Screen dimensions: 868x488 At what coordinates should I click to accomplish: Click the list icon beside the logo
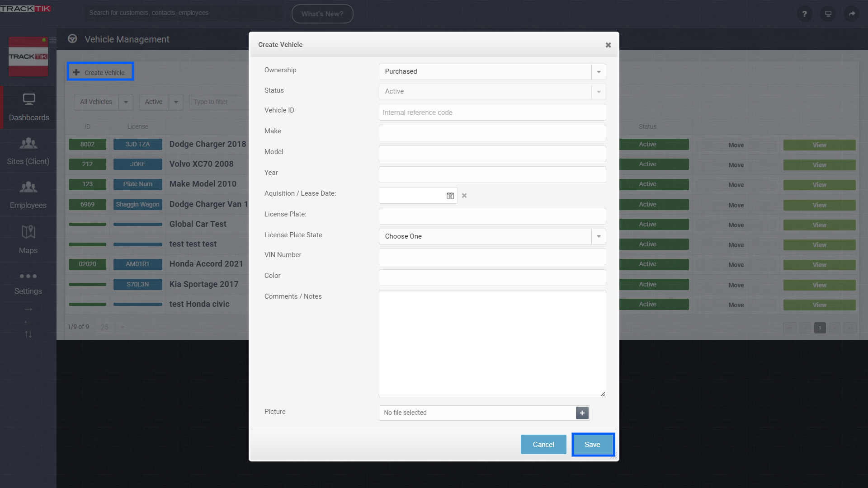pos(53,40)
